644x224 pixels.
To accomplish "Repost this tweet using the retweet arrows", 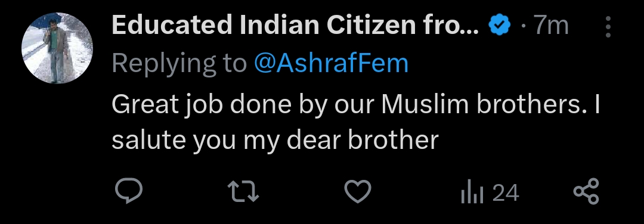I will click(243, 192).
